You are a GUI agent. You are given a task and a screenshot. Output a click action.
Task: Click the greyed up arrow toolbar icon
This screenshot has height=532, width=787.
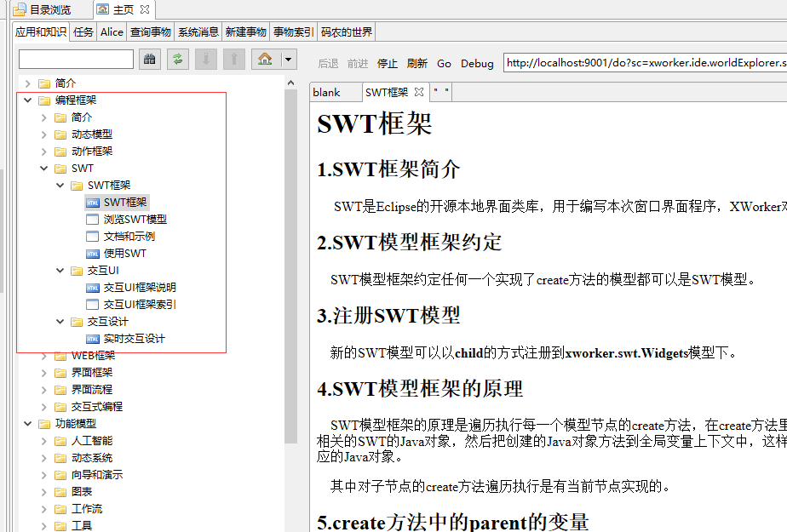[234, 60]
